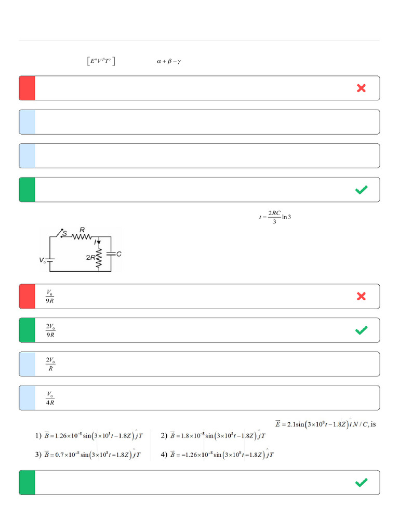This screenshot has height=532, width=399.
Task: Select the 2V0/R answer option
Action: [50, 364]
